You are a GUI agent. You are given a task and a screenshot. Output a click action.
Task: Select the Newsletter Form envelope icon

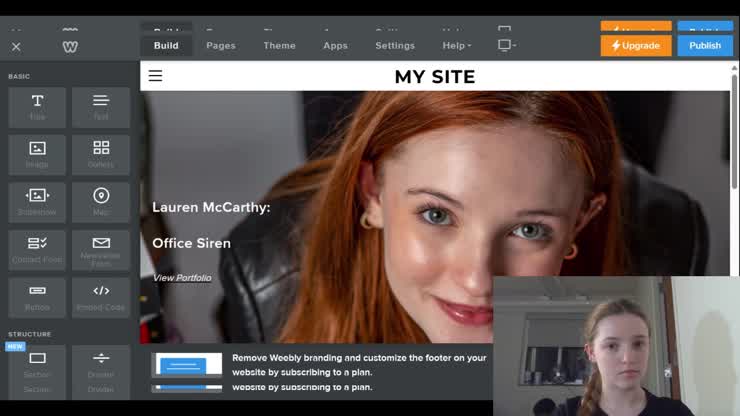[101, 243]
